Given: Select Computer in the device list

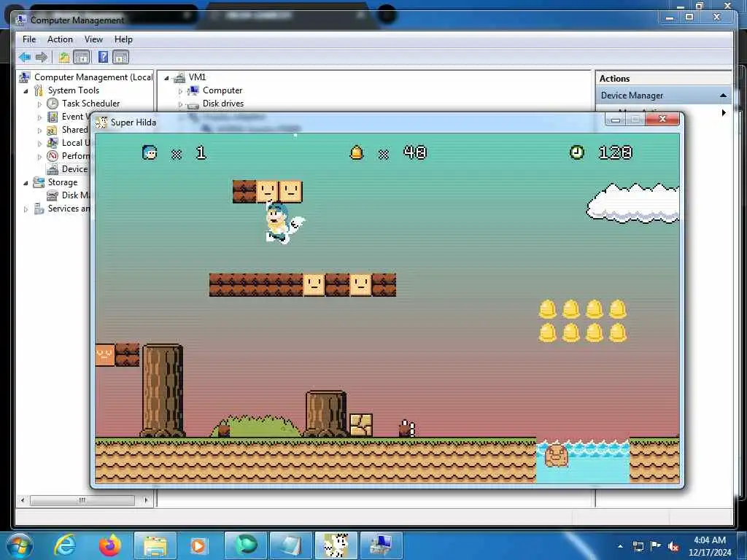Looking at the screenshot, I should tap(222, 90).
